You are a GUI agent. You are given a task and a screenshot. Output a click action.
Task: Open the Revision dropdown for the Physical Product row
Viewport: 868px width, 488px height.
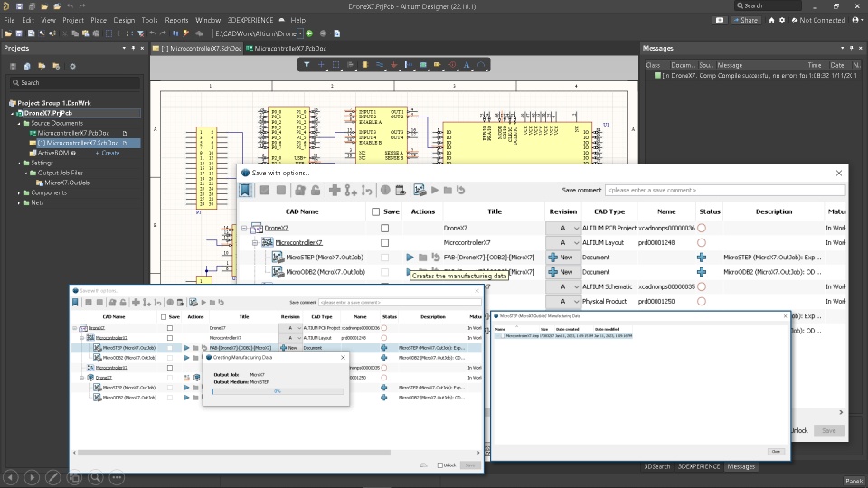(563, 302)
